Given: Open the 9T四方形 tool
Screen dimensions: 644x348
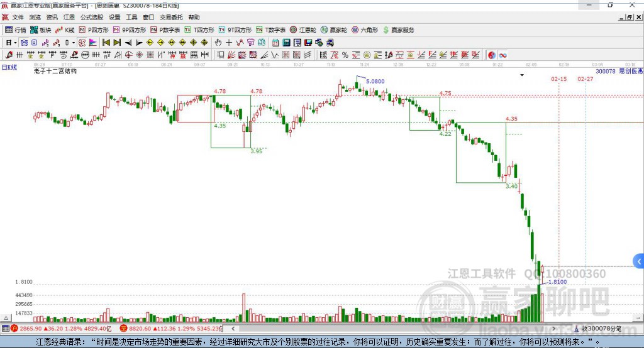Looking at the screenshot, I should (235, 30).
